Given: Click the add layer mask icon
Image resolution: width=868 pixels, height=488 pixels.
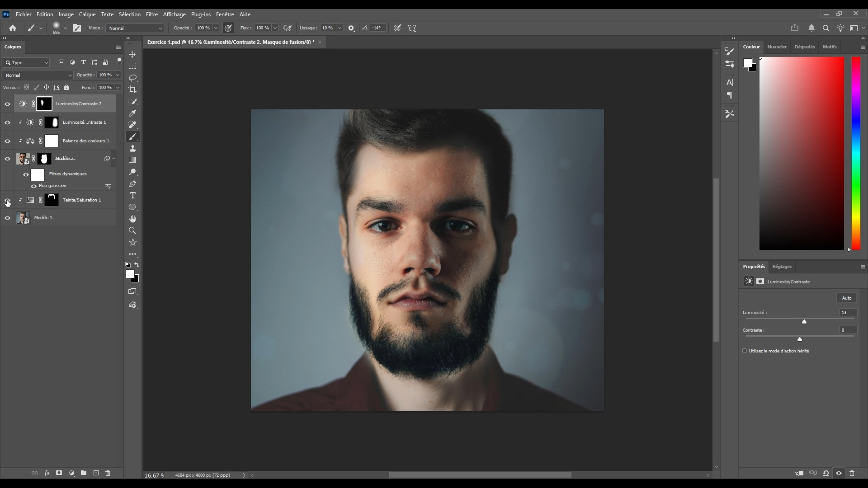Looking at the screenshot, I should pyautogui.click(x=59, y=473).
